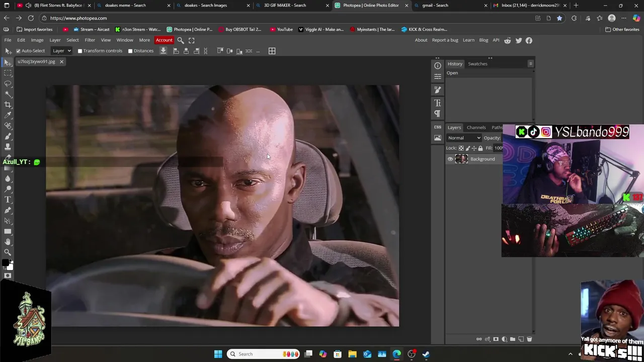
Task: Toggle lock position
Action: pyautogui.click(x=474, y=148)
